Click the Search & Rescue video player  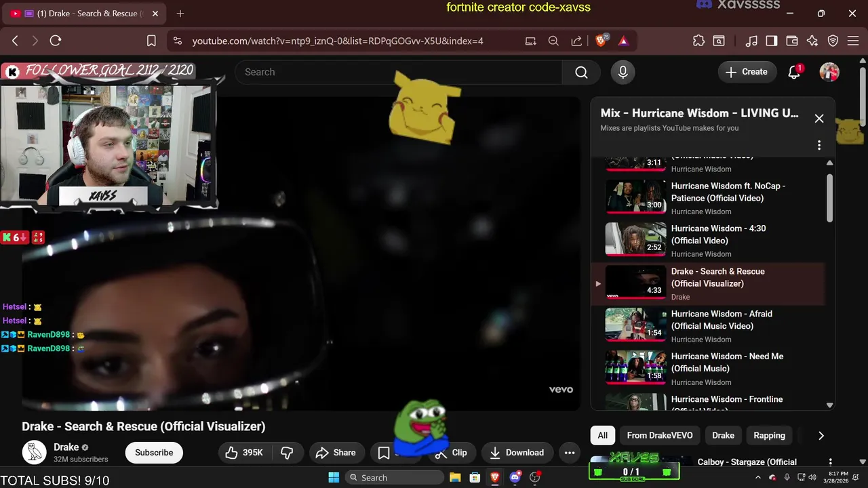point(301,253)
